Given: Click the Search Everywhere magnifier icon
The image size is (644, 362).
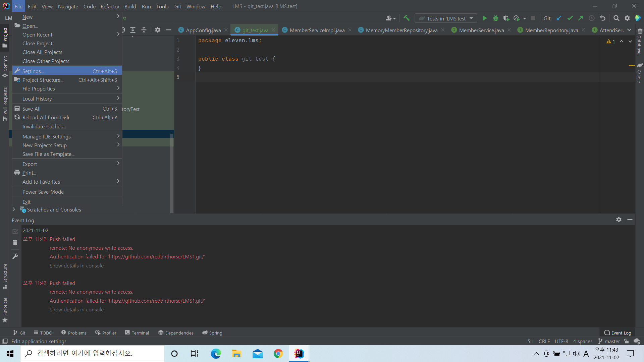Looking at the screenshot, I should (x=616, y=18).
